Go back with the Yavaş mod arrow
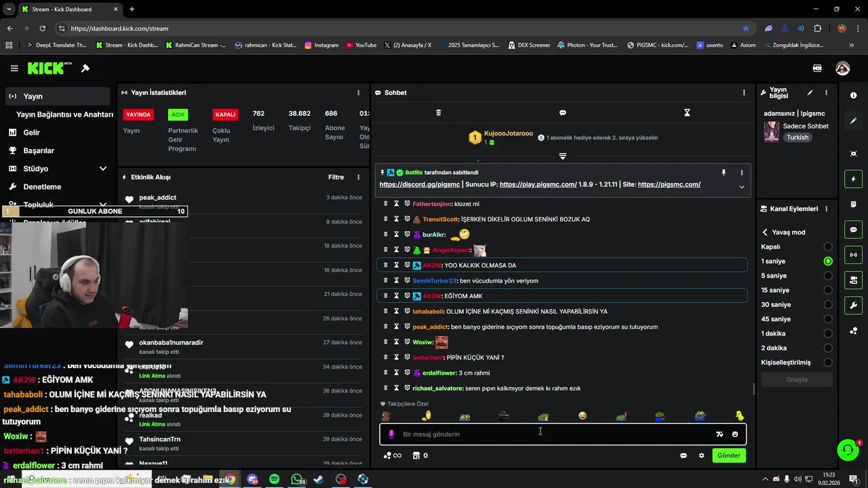868x488 pixels. click(x=765, y=232)
